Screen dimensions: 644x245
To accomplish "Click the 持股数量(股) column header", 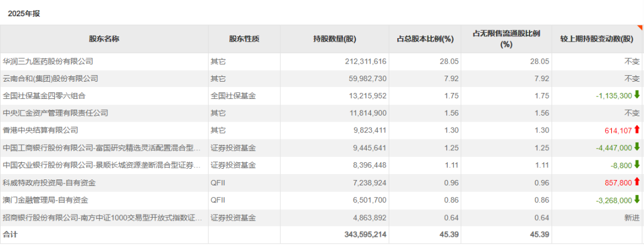I will click(335, 39).
